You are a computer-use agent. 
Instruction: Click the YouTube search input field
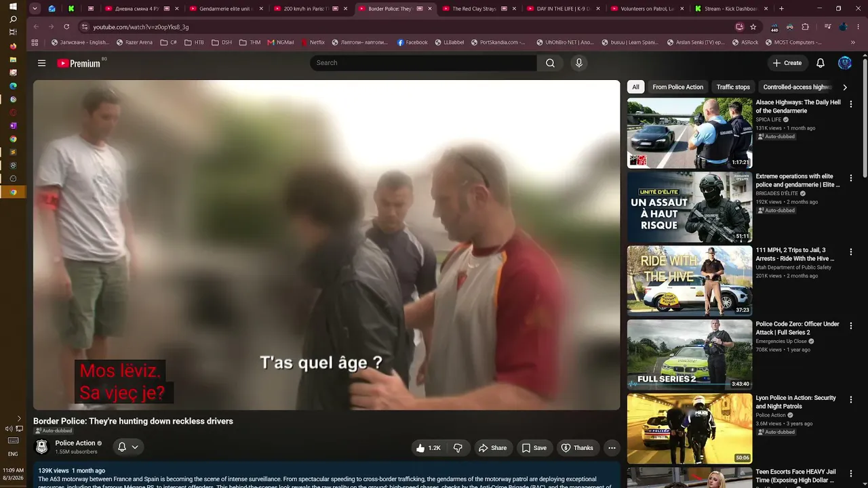pyautogui.click(x=423, y=63)
